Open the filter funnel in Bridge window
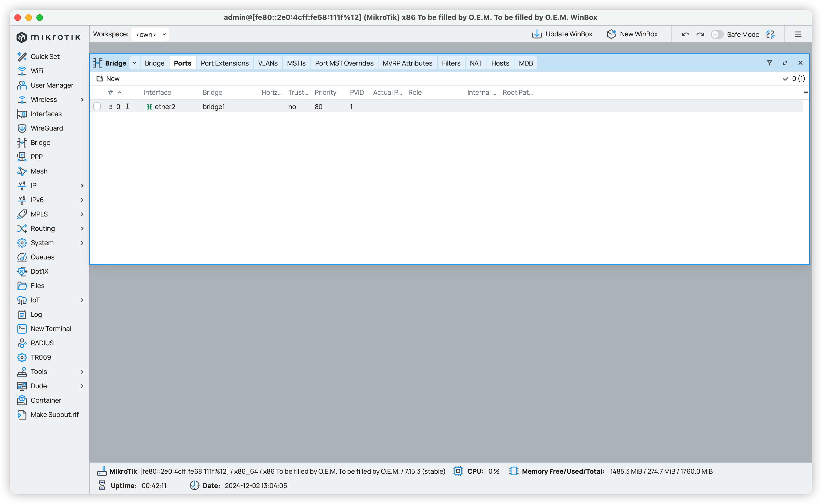The image size is (822, 504). click(770, 63)
